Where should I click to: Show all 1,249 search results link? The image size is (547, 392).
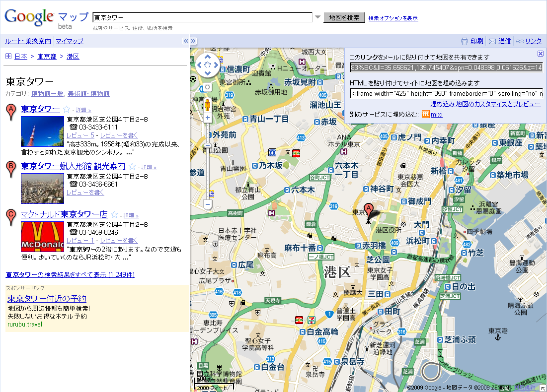[70, 274]
